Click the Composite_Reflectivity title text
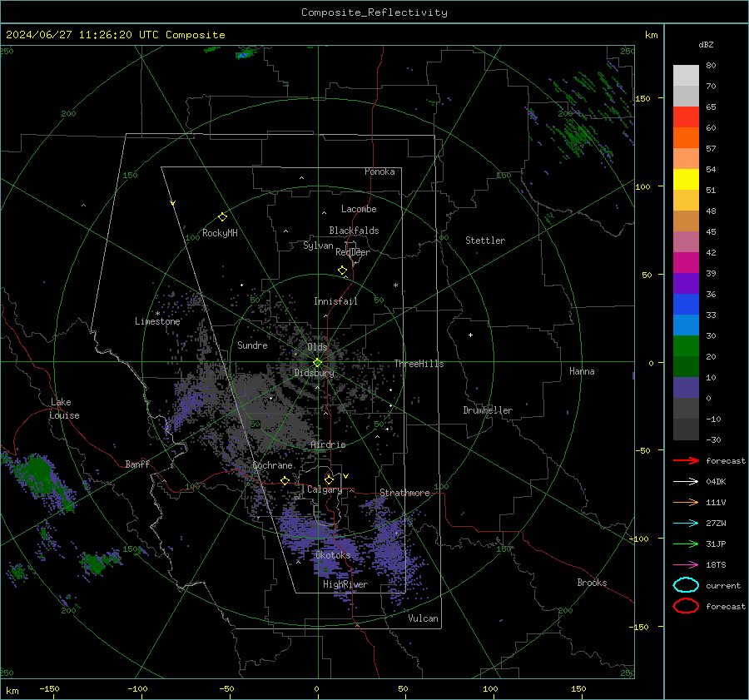 point(374,12)
